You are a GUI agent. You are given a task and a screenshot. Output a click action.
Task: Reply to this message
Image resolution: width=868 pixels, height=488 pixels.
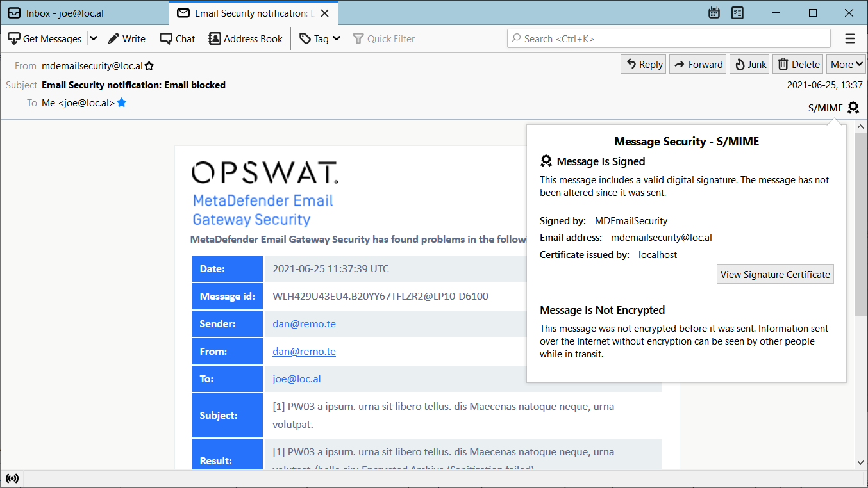[x=644, y=64]
